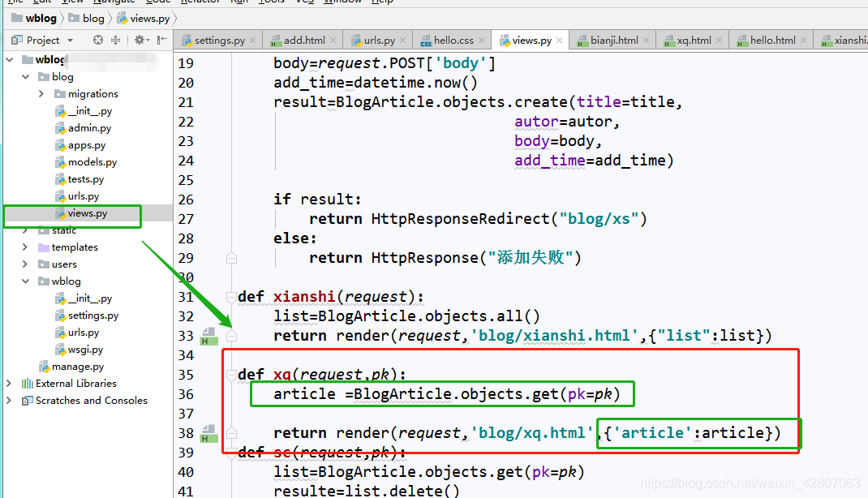The image size is (868, 498).
Task: Click the collapse all icon in Project toolbar
Action: (115, 40)
